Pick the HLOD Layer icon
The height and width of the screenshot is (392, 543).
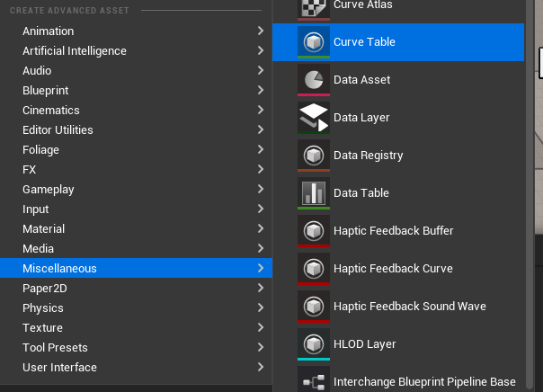point(314,344)
